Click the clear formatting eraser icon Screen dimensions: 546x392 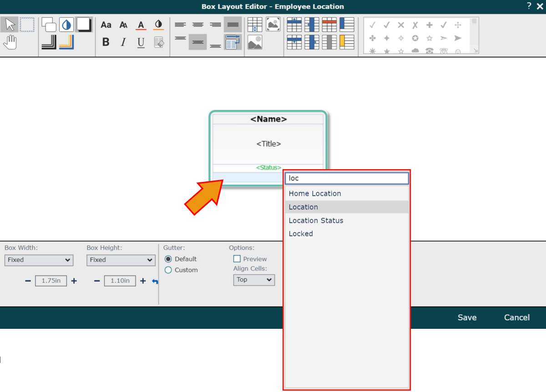[158, 42]
